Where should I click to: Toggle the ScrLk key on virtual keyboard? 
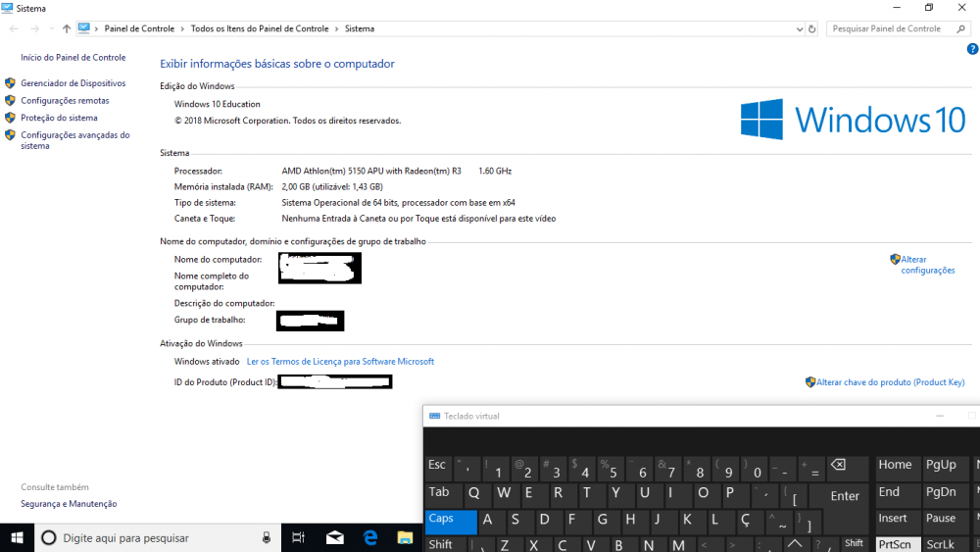[x=941, y=544]
